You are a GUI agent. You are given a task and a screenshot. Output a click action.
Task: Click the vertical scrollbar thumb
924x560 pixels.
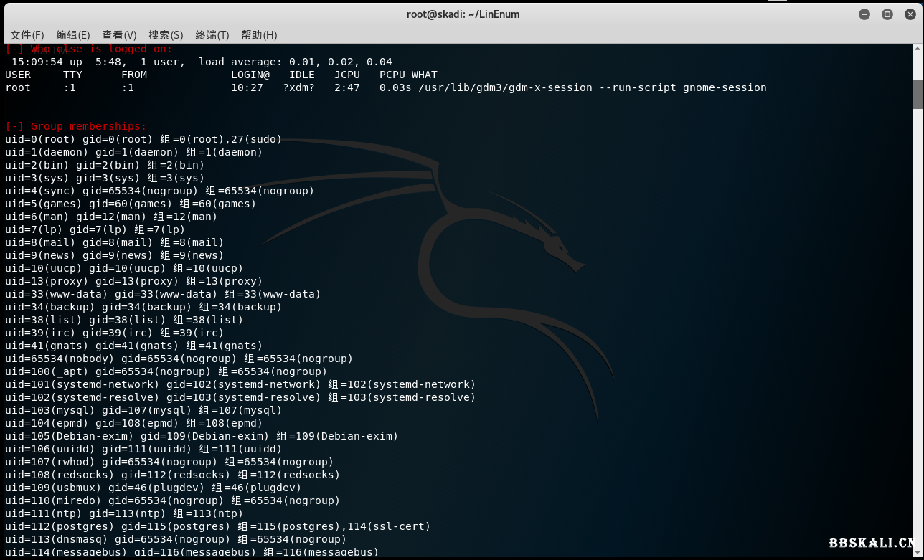[918, 94]
